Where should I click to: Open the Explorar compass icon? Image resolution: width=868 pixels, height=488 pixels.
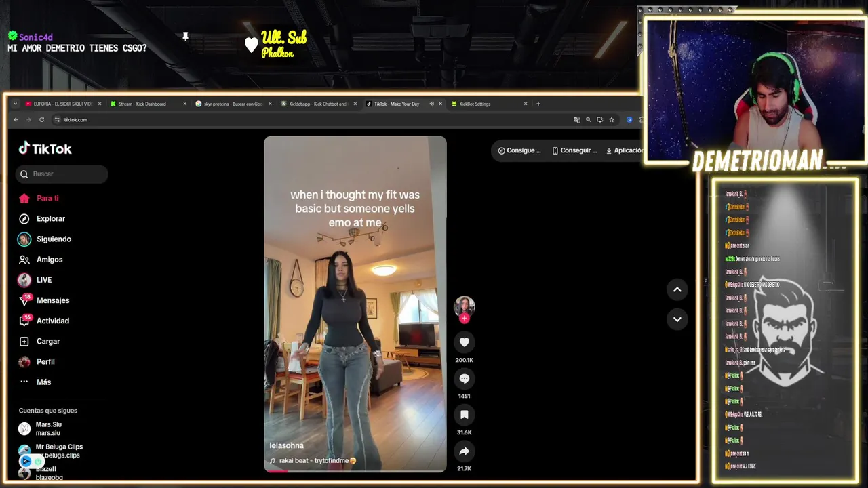coord(24,218)
